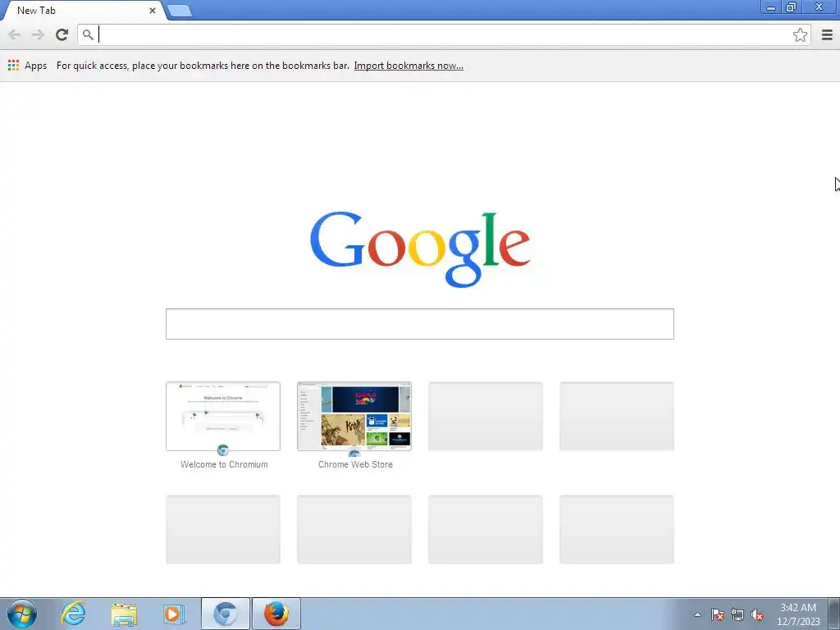
Task: Launch Internet Explorer from taskbar
Action: 73,614
